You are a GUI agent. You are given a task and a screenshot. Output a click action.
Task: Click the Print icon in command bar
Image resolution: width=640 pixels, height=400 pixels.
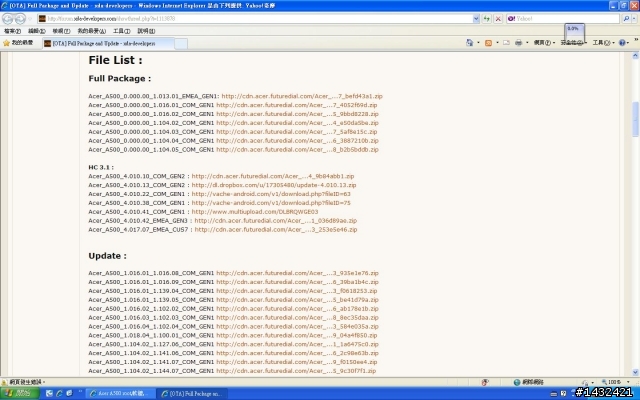518,42
